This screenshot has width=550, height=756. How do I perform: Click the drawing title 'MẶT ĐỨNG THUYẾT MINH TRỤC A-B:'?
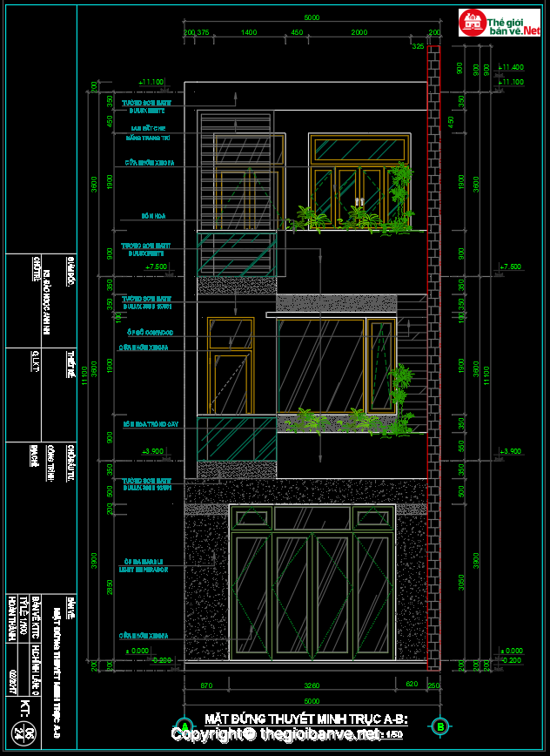[x=306, y=719]
